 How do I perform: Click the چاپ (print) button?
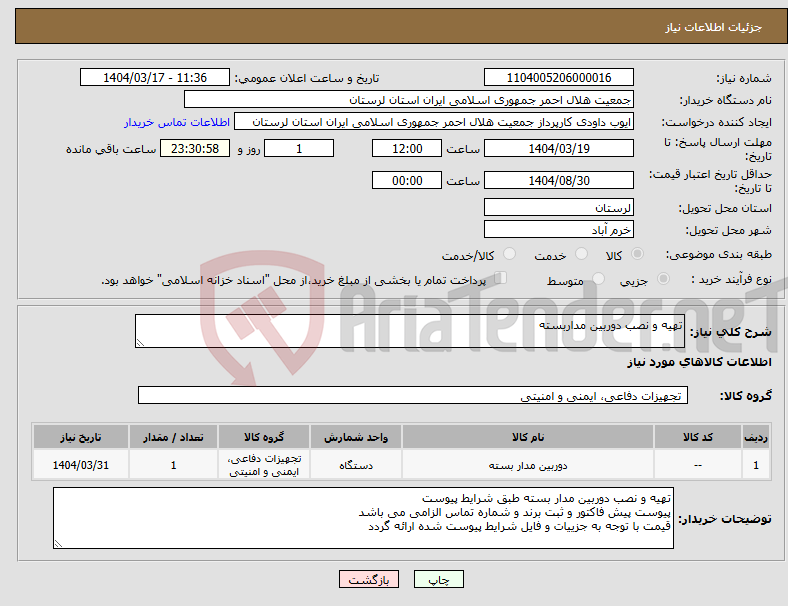[x=438, y=579]
